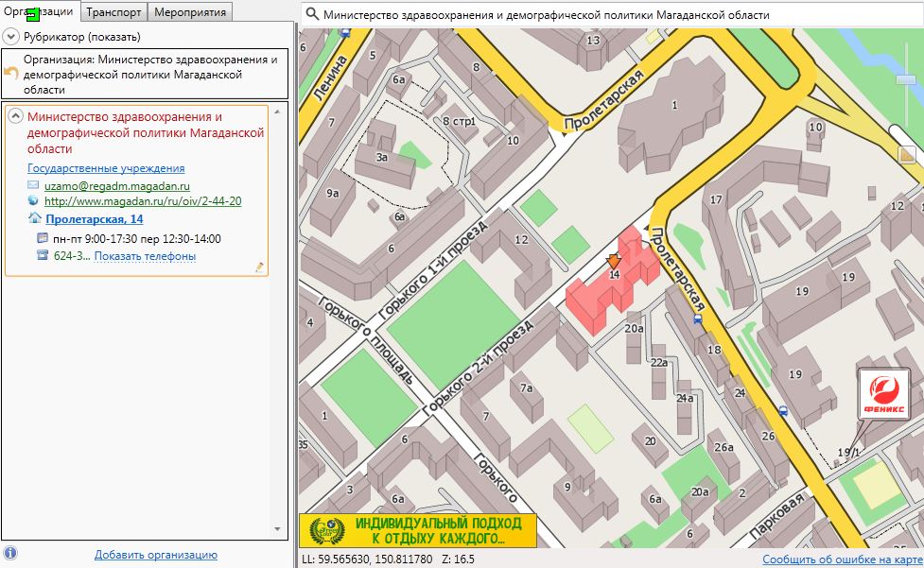
Task: Expand the Рубрикатор (показать) section
Action: coord(11,37)
